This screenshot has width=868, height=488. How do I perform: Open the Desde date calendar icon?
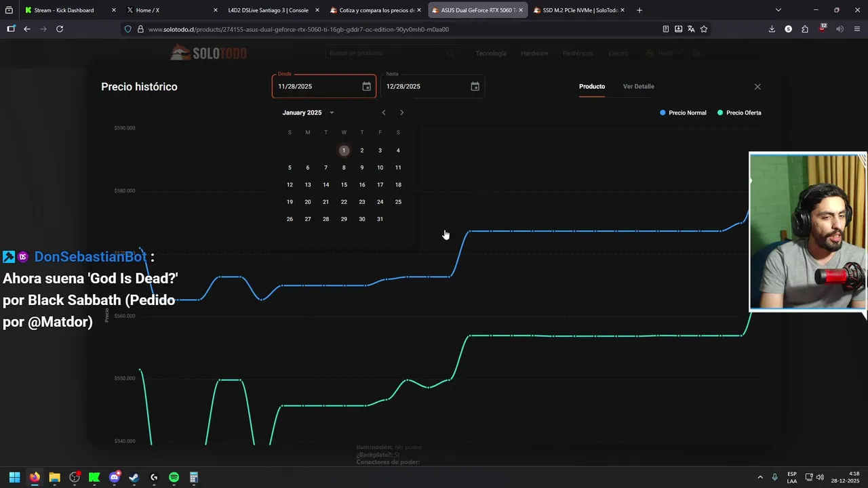(x=366, y=87)
